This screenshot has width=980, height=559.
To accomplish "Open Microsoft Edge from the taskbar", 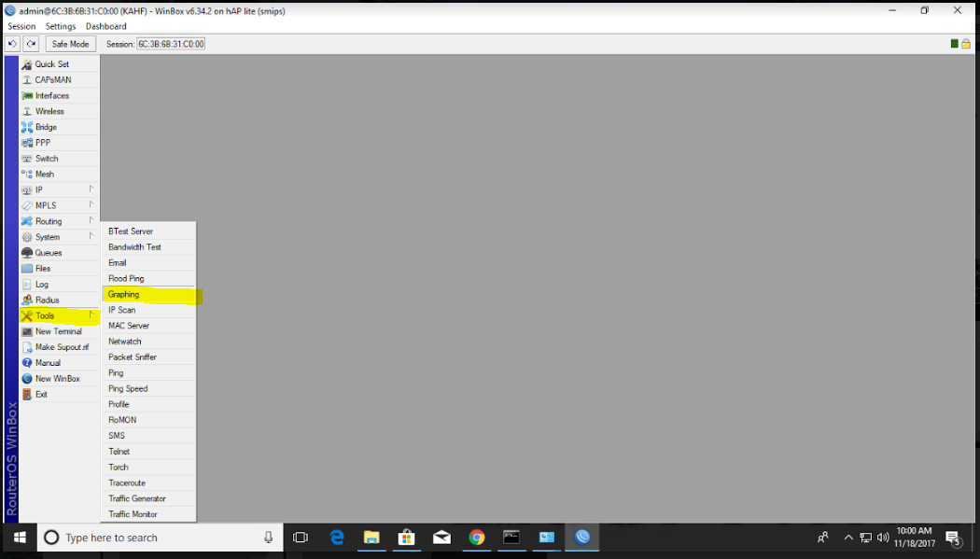I will tap(337, 538).
